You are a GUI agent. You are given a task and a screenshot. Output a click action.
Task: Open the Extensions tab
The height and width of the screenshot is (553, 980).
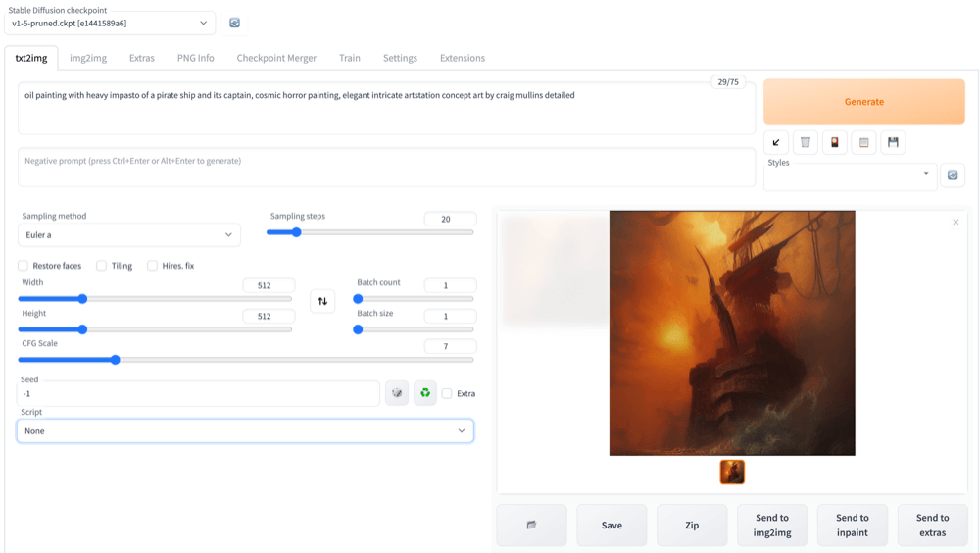[x=463, y=58]
